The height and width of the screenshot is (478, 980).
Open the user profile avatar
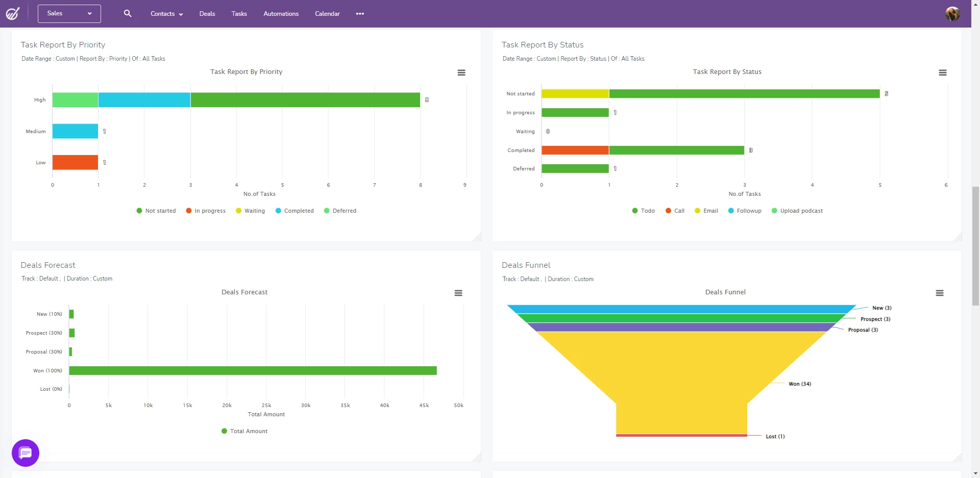[952, 14]
